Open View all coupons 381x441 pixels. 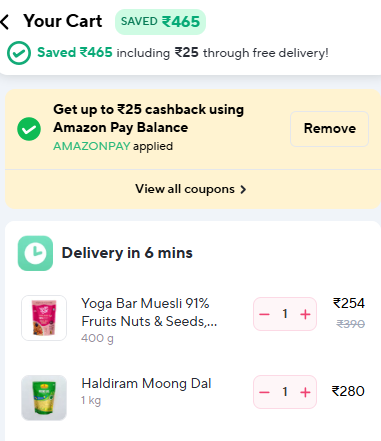click(191, 189)
